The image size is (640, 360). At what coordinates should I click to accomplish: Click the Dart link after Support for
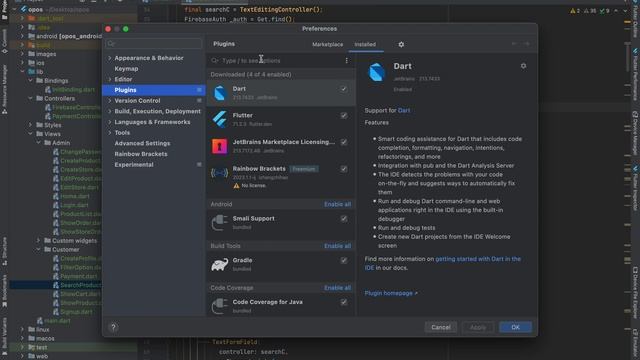pos(404,110)
